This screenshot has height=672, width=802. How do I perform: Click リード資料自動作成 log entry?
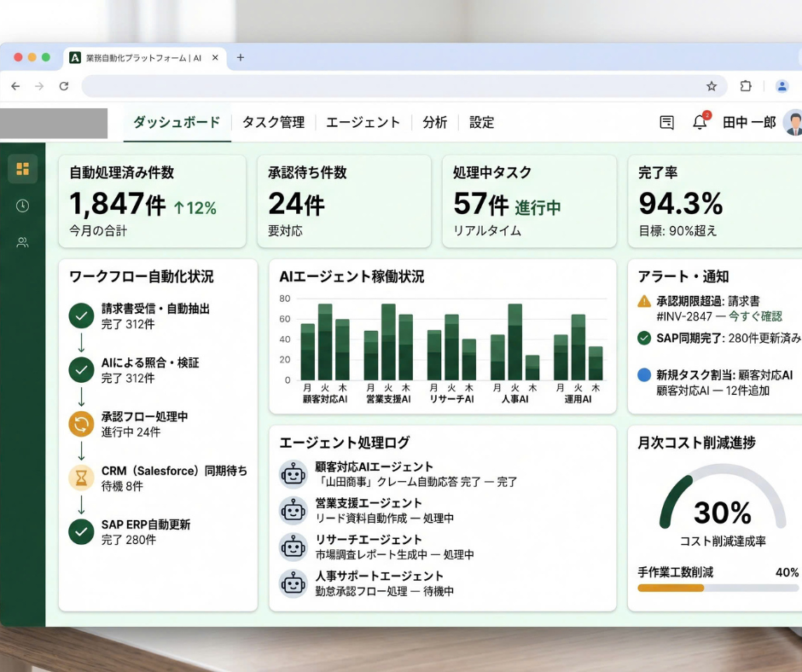[385, 518]
